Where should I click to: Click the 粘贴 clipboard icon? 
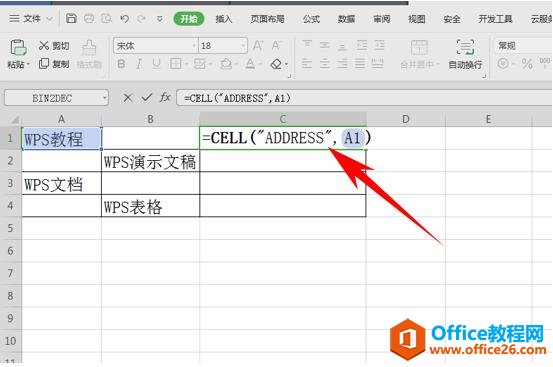point(18,47)
